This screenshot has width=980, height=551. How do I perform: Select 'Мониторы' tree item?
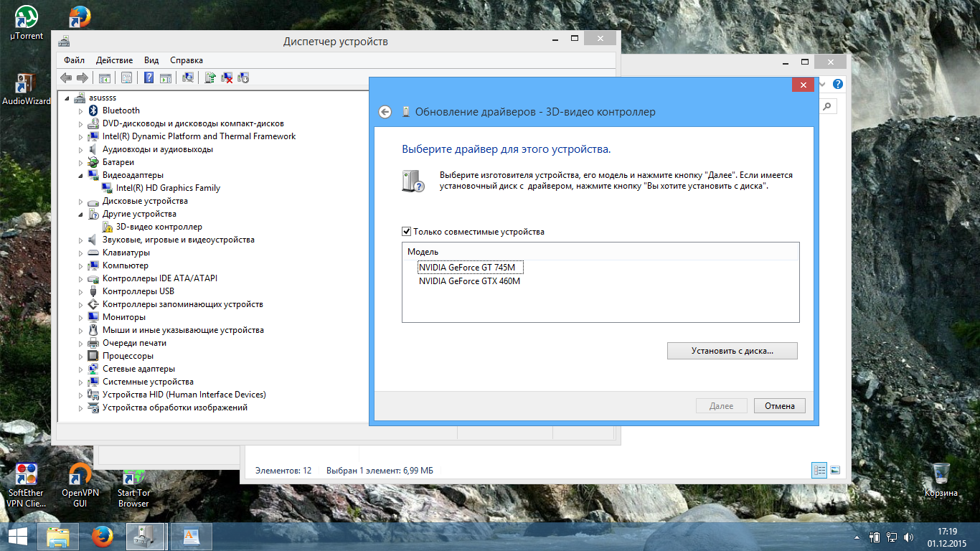[x=124, y=317]
